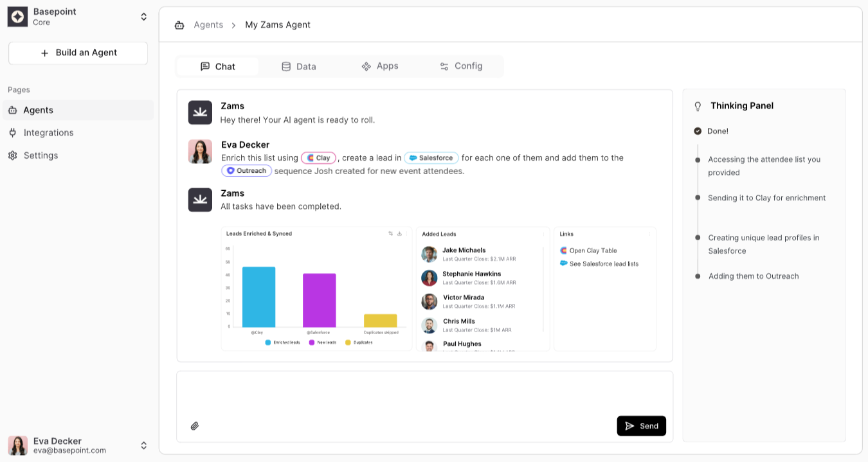The width and height of the screenshot is (868, 462).
Task: Click the Zams avatar beside the tasks-completed message
Action: (x=200, y=200)
